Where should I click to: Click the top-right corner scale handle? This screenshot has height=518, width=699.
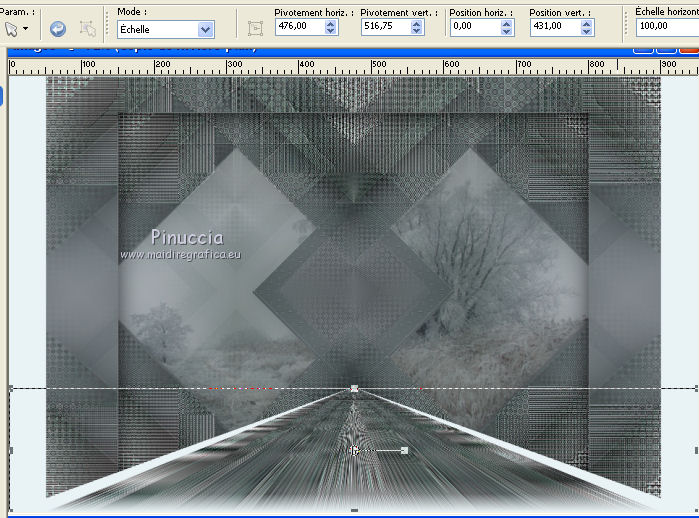point(696,389)
